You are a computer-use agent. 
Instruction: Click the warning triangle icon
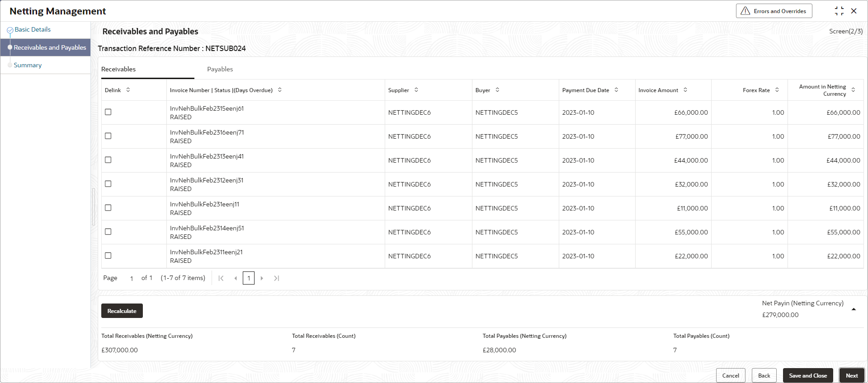click(x=745, y=11)
